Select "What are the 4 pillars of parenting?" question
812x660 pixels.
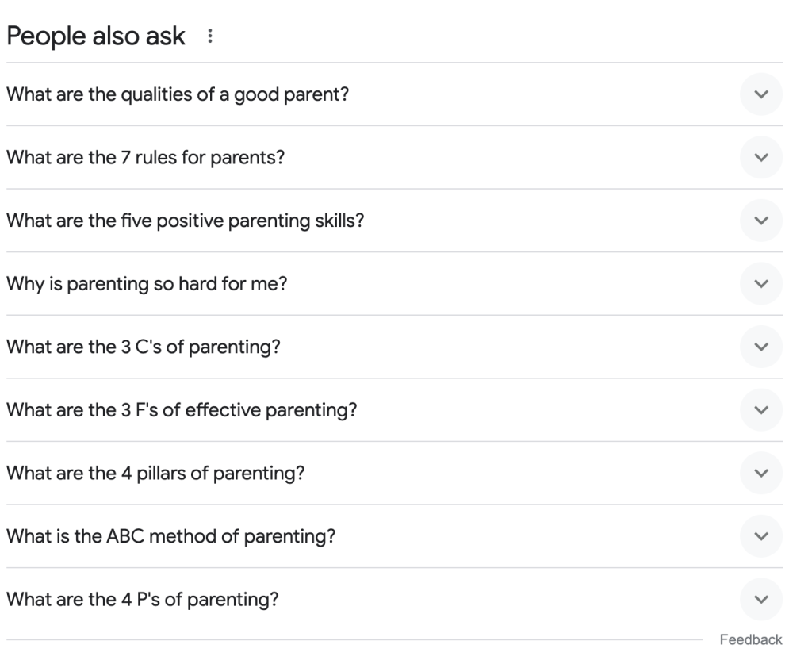[x=156, y=473]
